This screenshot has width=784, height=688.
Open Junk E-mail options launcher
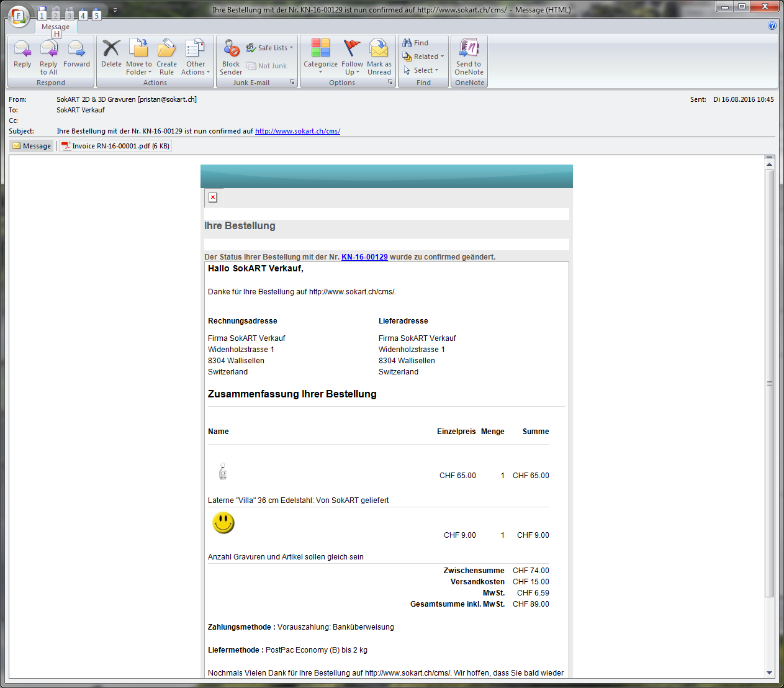[292, 82]
